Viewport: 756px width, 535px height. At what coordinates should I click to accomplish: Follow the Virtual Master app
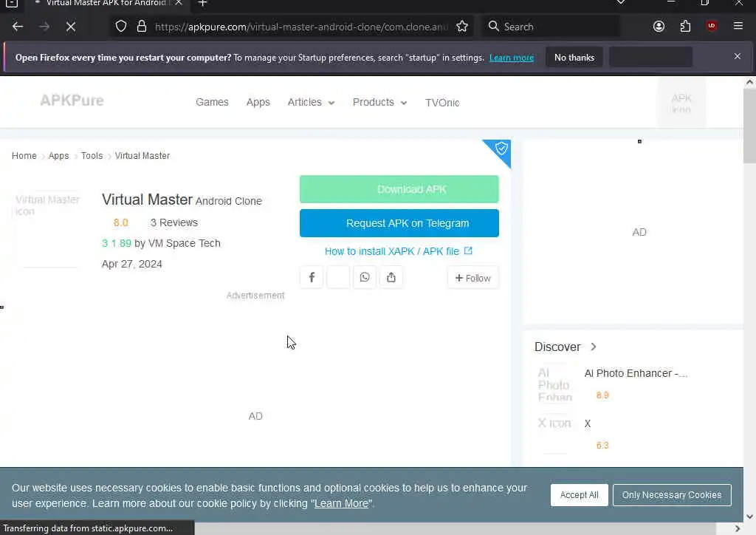[x=473, y=278]
